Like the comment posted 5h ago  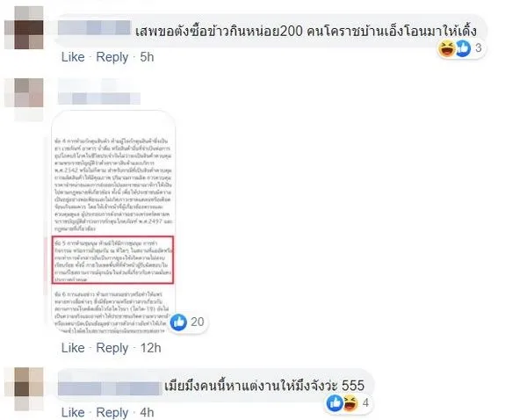(73, 57)
